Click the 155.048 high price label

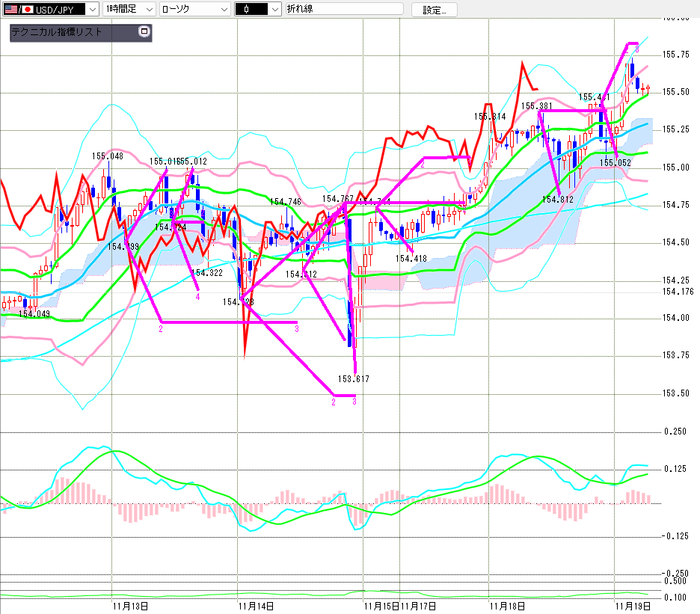pyautogui.click(x=108, y=156)
